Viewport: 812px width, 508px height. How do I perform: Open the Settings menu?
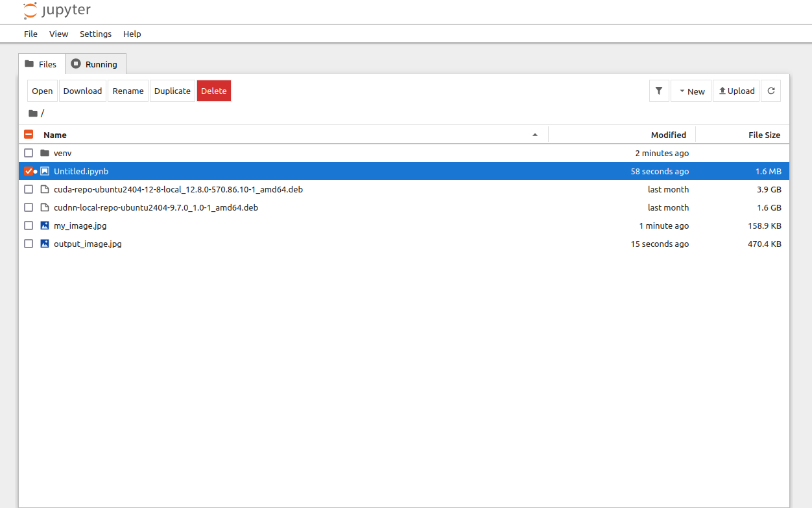point(95,34)
